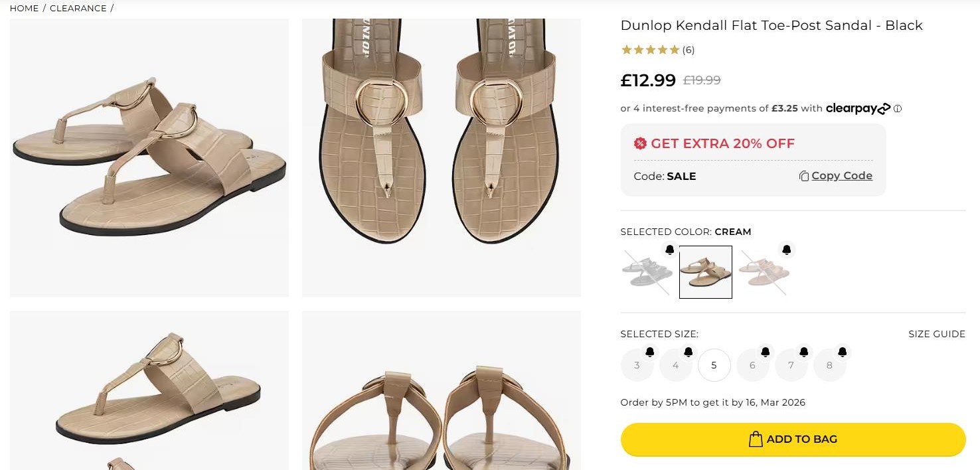Screen dimensions: 980x470
Task: Click the notify bell on size 4
Action: [x=689, y=352]
